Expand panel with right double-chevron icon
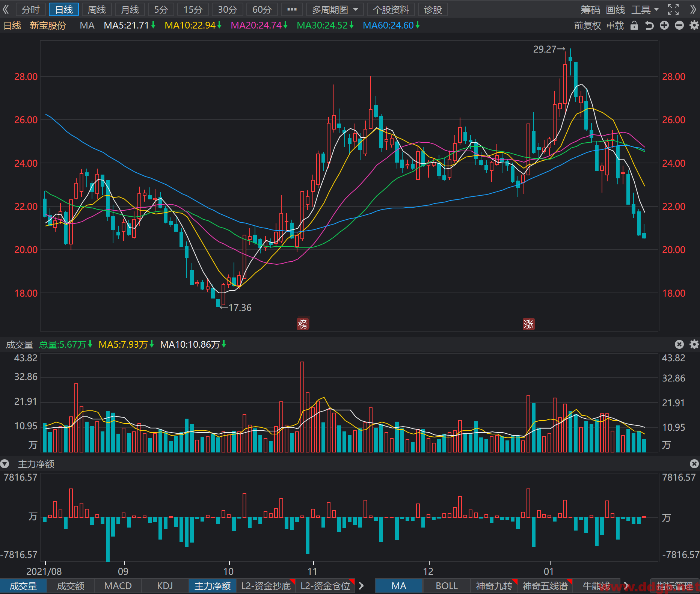The image size is (700, 594). tap(693, 9)
